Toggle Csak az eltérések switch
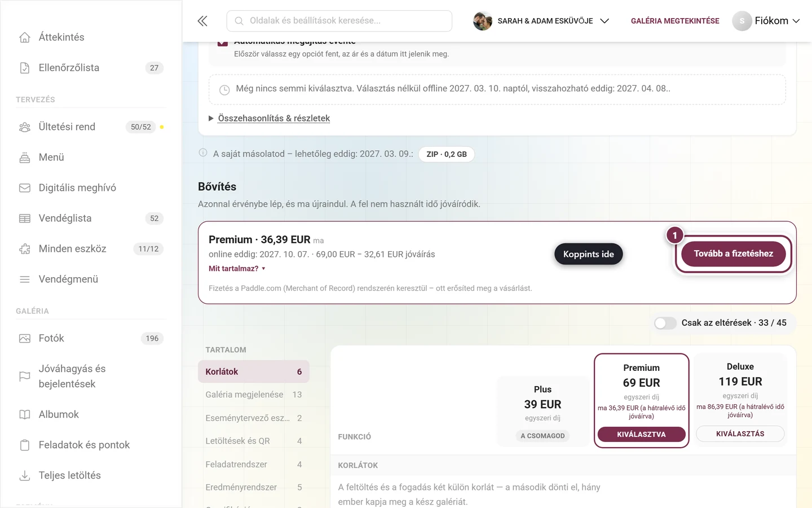The height and width of the screenshot is (508, 812). click(x=665, y=323)
